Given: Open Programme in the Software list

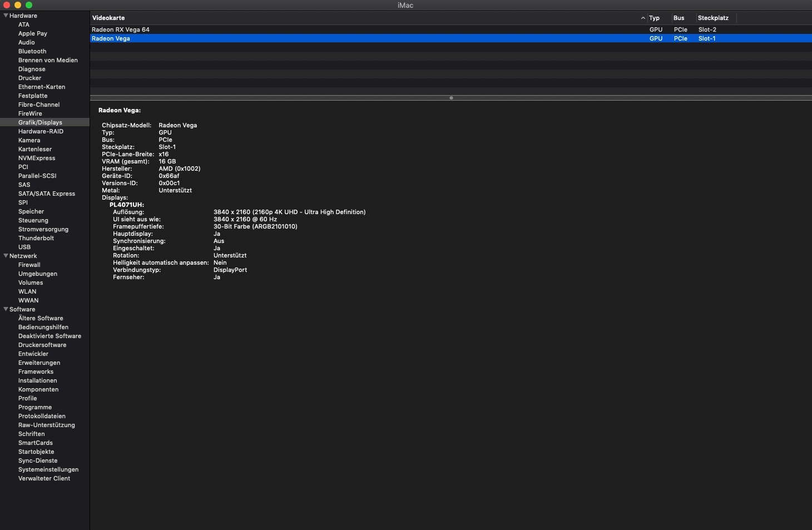Looking at the screenshot, I should click(35, 407).
